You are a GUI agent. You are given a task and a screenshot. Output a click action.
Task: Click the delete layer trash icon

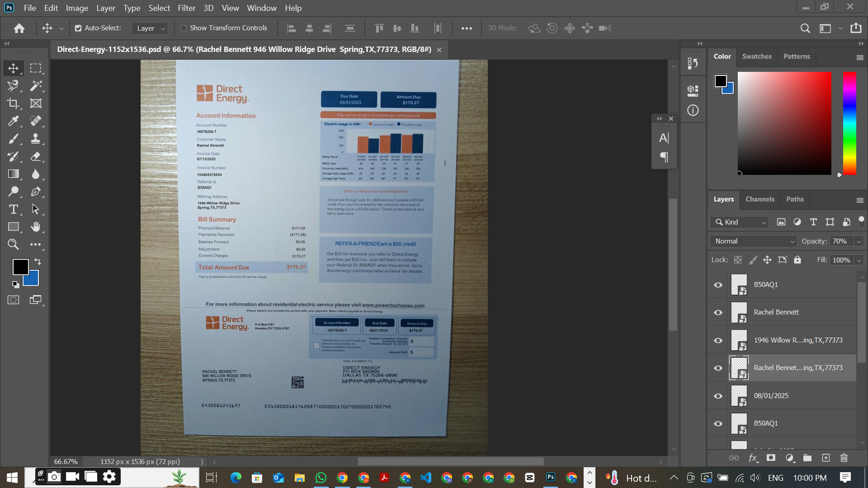pos(844,458)
